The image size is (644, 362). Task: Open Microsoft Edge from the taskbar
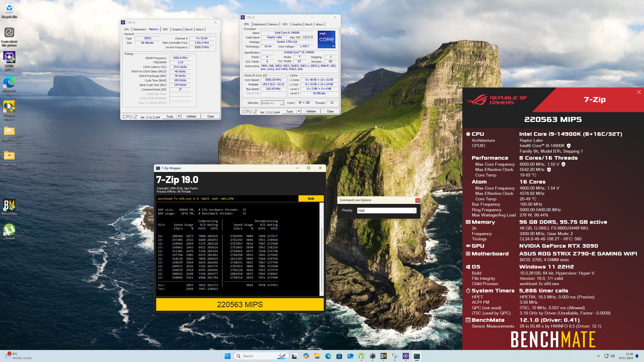coord(328,356)
